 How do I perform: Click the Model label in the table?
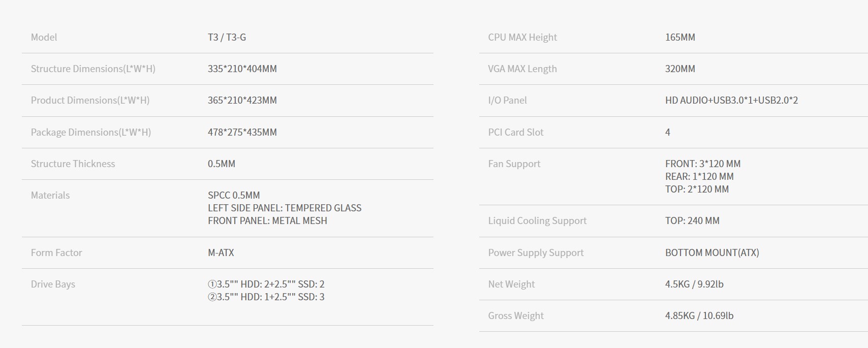click(x=44, y=37)
